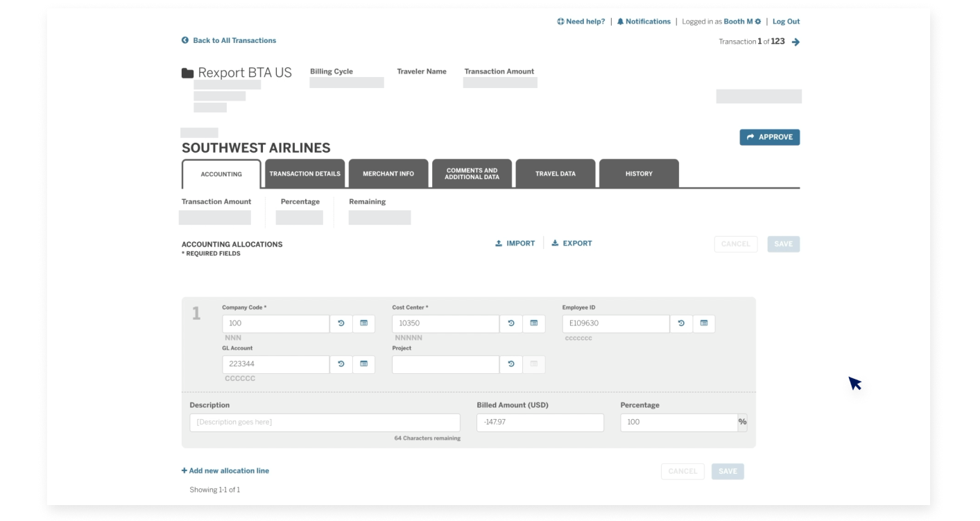Restore previous Company Code value
The width and height of the screenshot is (980, 521).
[x=341, y=323]
